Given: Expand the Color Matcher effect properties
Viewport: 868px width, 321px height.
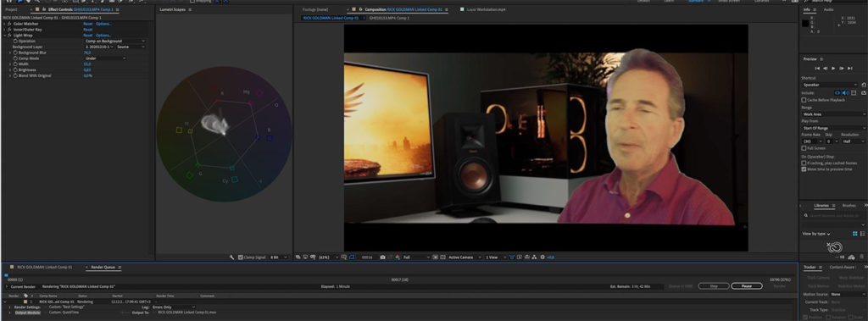Looking at the screenshot, I should point(4,24).
